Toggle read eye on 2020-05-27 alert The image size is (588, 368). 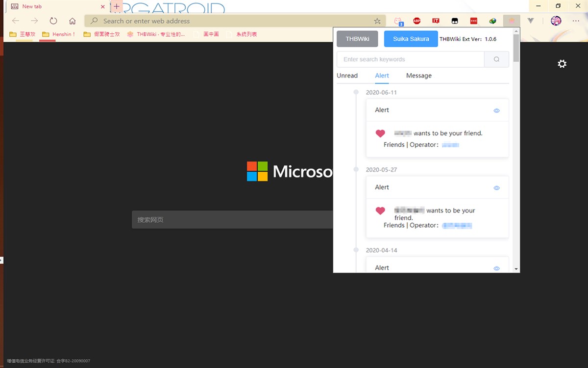coord(496,188)
